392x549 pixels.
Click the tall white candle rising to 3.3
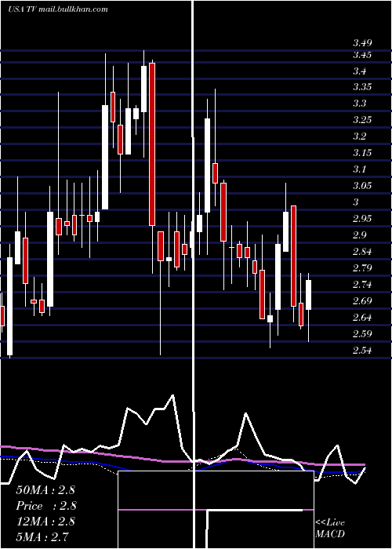(105, 157)
